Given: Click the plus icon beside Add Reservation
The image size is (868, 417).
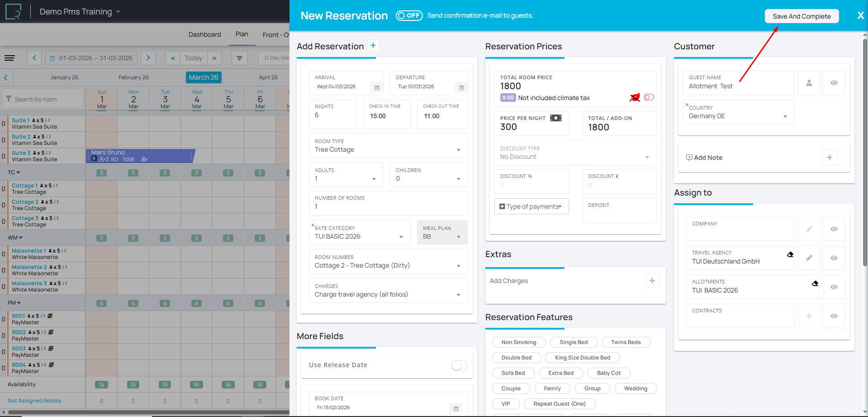Looking at the screenshot, I should click(373, 45).
